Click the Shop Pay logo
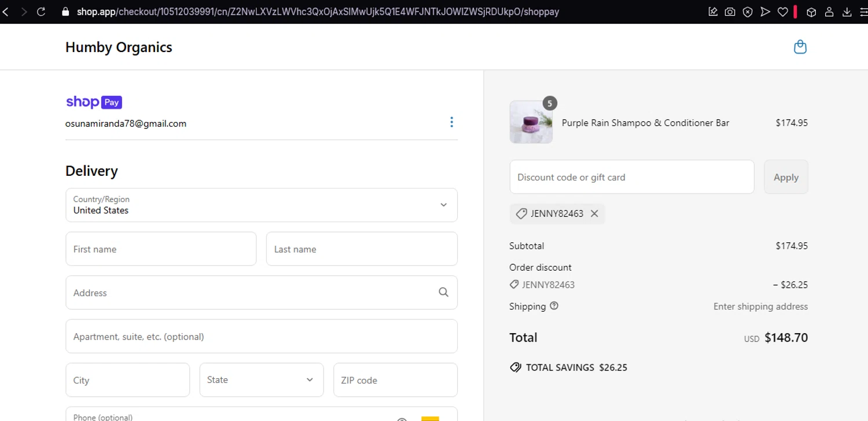This screenshot has width=868, height=421. point(94,102)
